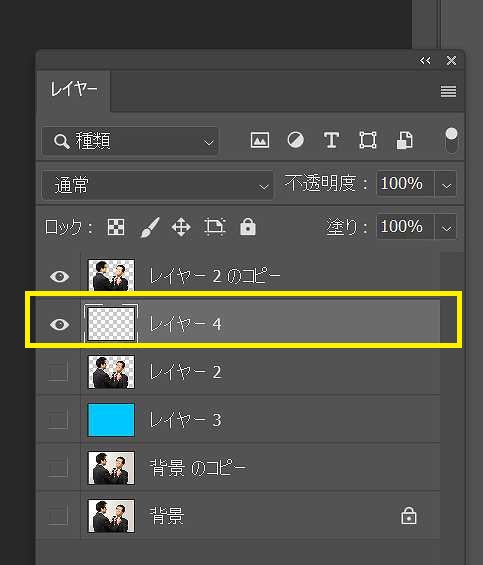Lock all padlock icon

tap(248, 227)
